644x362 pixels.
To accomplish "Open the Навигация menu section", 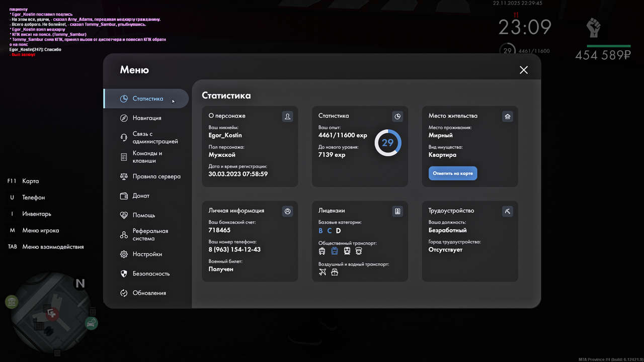I will coord(146,118).
